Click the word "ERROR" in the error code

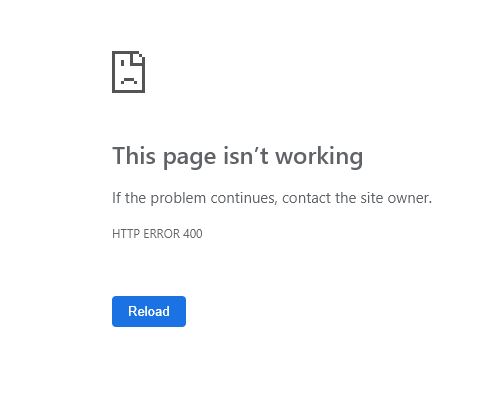pyautogui.click(x=161, y=234)
